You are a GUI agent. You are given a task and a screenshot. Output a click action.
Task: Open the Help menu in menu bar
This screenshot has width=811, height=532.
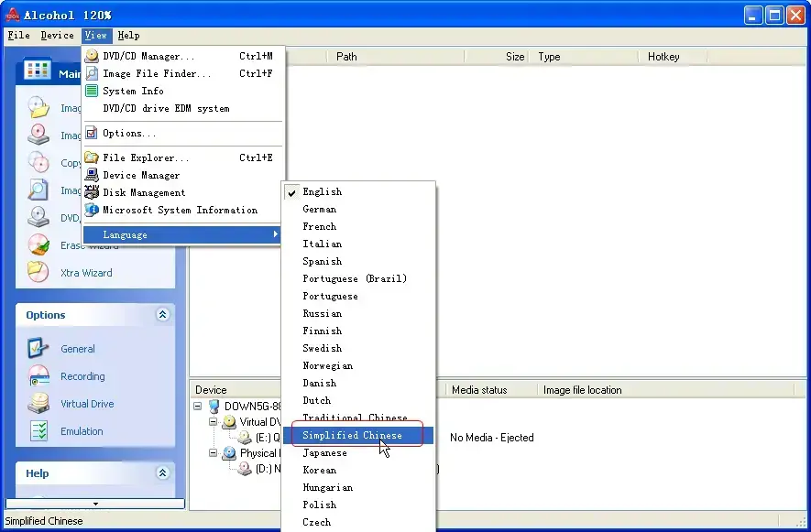tap(128, 35)
